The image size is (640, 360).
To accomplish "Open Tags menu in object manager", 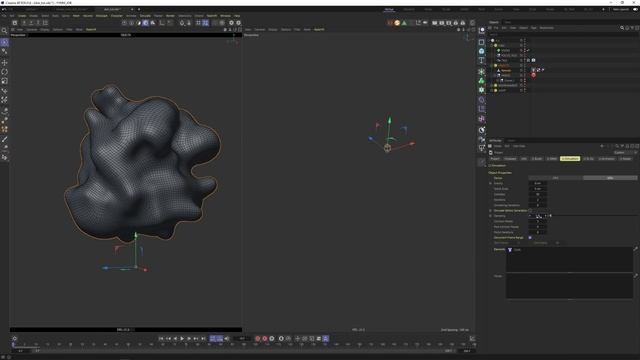I will coord(533,28).
